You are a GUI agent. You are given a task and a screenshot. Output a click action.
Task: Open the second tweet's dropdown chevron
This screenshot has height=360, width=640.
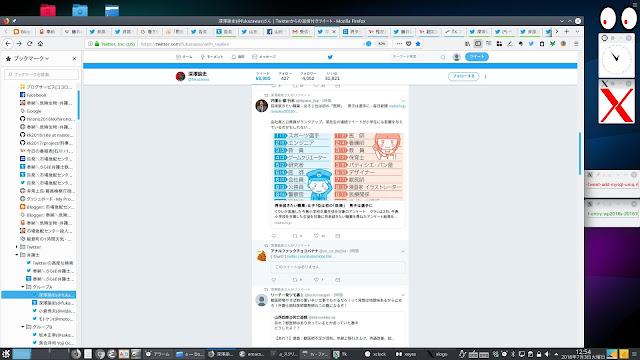403,251
